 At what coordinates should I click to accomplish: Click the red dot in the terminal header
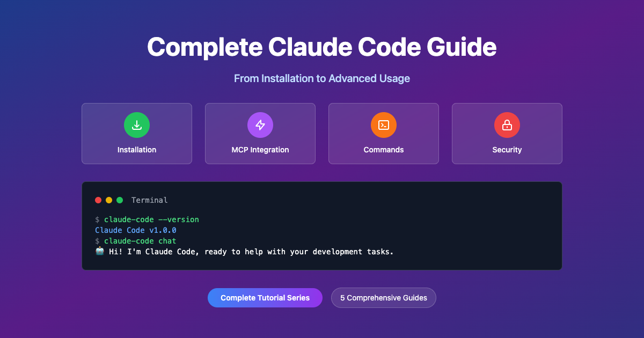pyautogui.click(x=98, y=200)
